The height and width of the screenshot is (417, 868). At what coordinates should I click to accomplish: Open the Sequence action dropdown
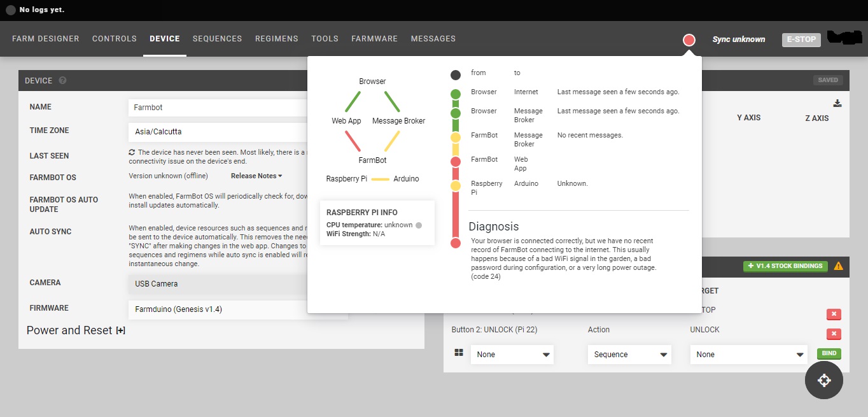pyautogui.click(x=629, y=355)
